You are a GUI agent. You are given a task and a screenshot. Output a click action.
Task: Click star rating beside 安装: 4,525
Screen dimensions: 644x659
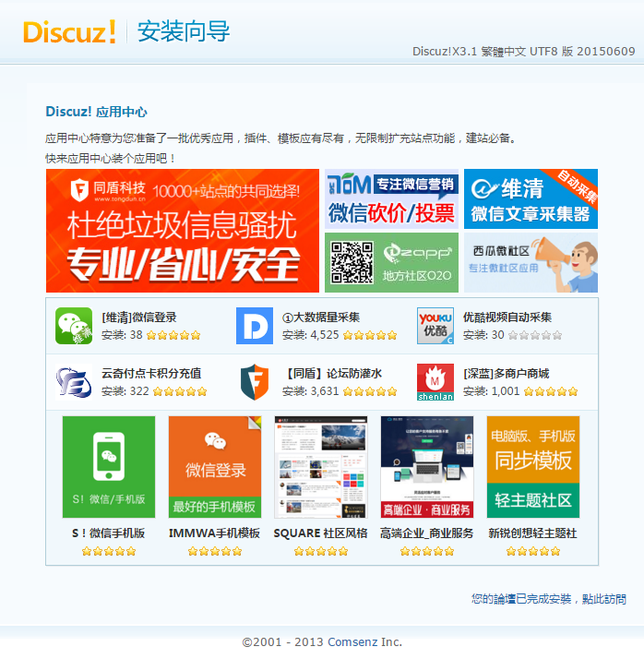point(370,335)
